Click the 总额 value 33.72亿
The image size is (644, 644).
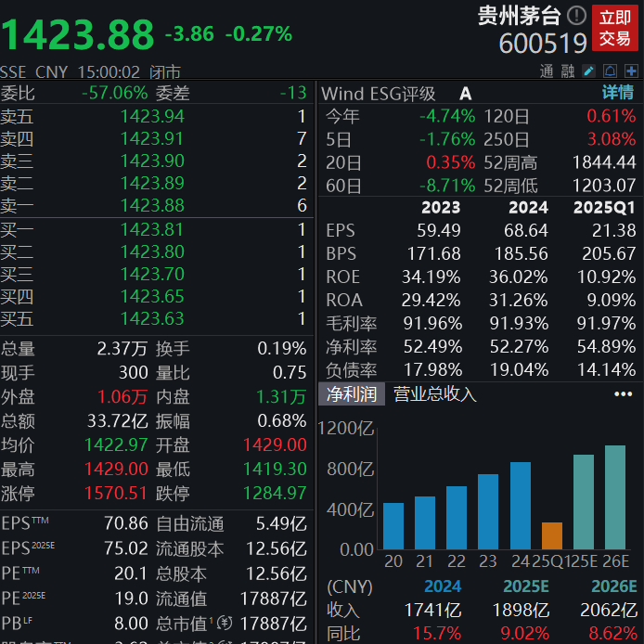[118, 421]
